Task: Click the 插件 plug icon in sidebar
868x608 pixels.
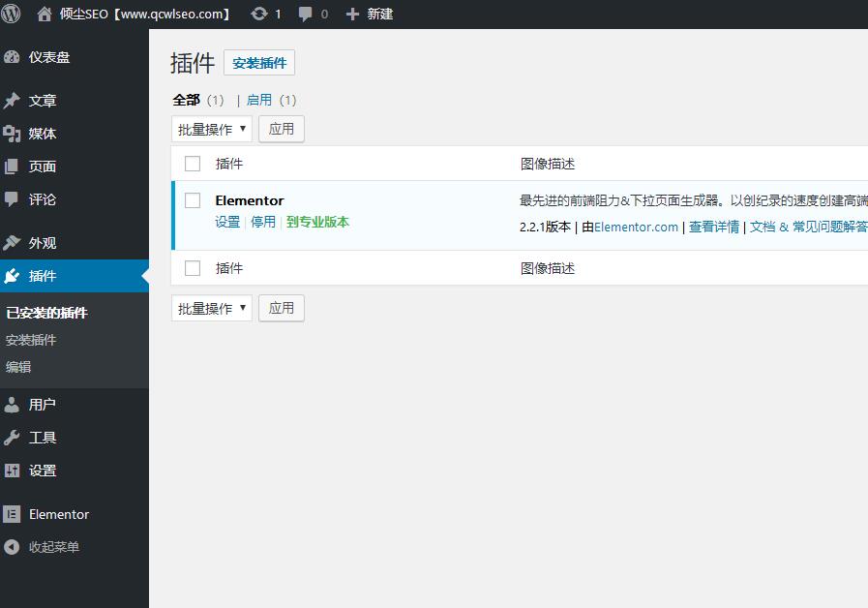Action: click(x=12, y=276)
